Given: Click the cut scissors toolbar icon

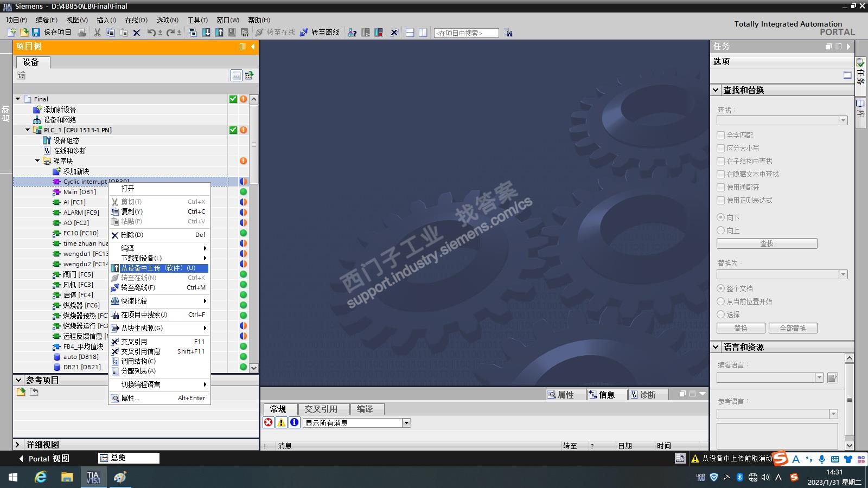Looking at the screenshot, I should click(98, 33).
